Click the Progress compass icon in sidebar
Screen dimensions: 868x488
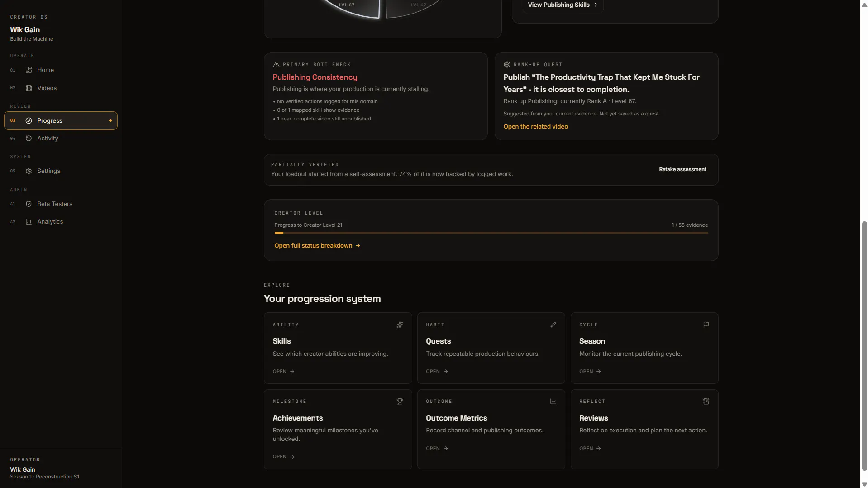point(29,121)
